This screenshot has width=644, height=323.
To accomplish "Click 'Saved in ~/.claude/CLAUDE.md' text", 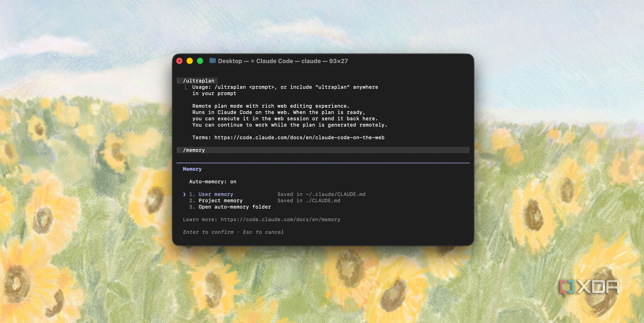I will 322,194.
